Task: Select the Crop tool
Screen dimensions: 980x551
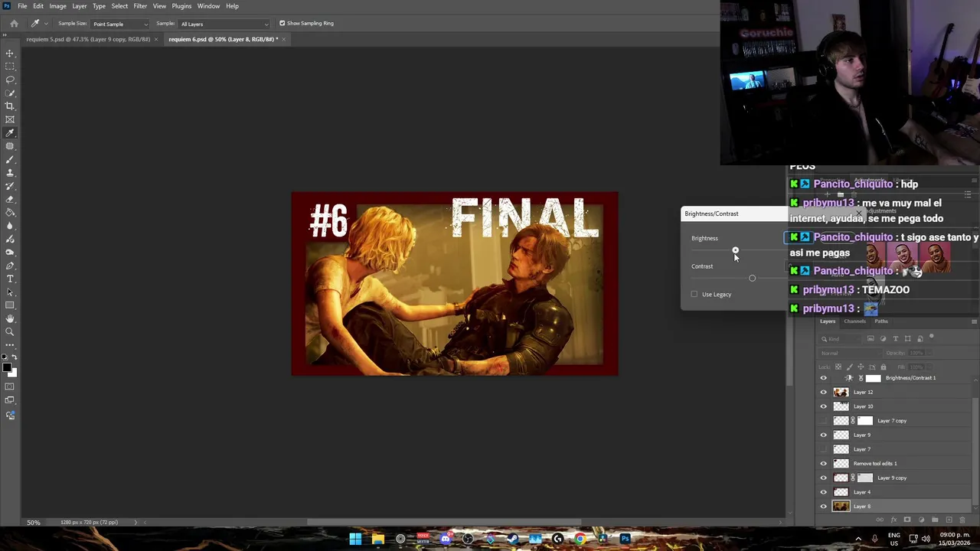Action: coord(10,106)
